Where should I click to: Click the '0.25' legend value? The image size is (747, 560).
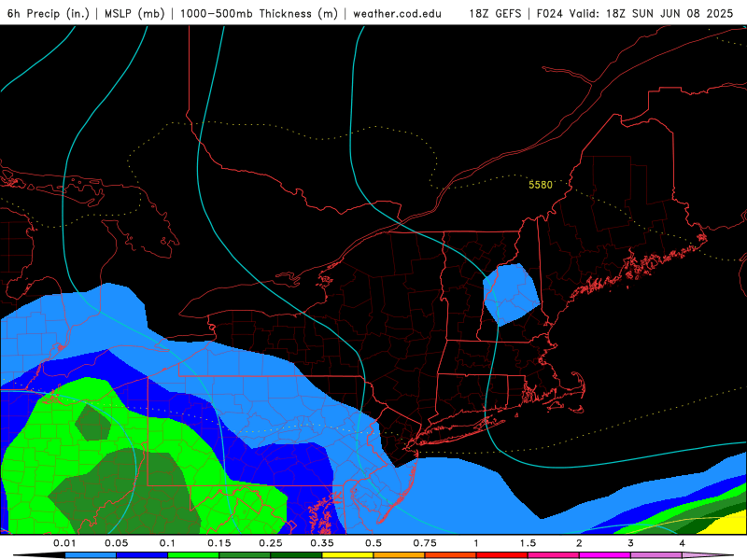pos(271,543)
